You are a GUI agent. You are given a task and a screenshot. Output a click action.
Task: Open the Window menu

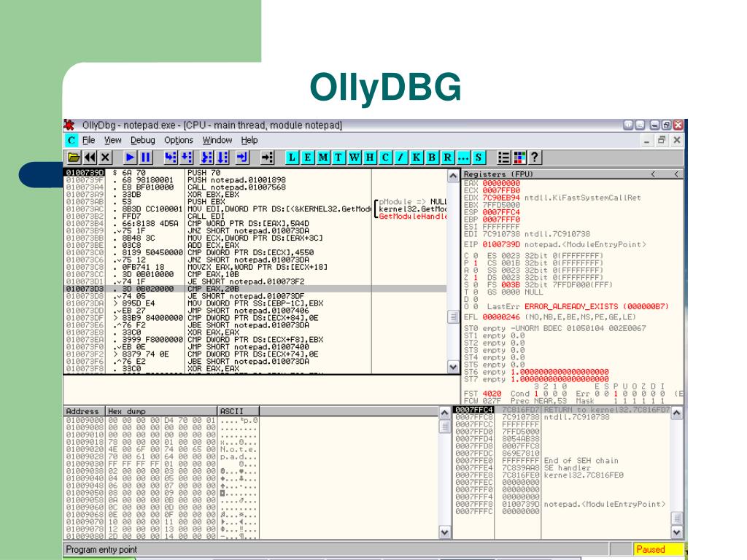217,140
